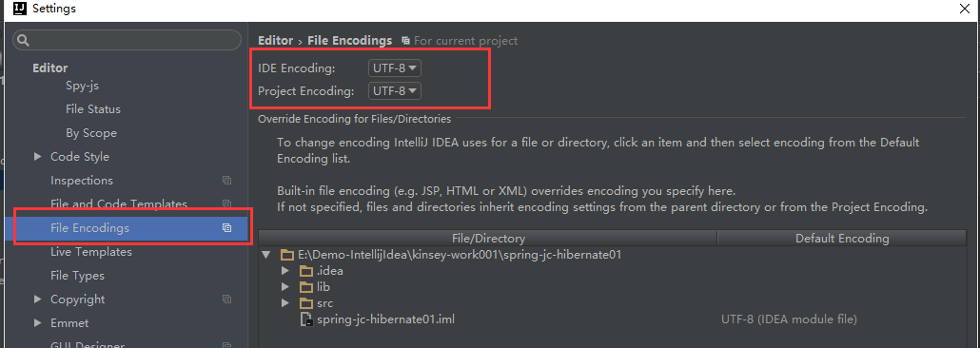Image resolution: width=980 pixels, height=348 pixels.
Task: Collapse the spring-jc-hibernate01 root directory
Action: point(266,255)
